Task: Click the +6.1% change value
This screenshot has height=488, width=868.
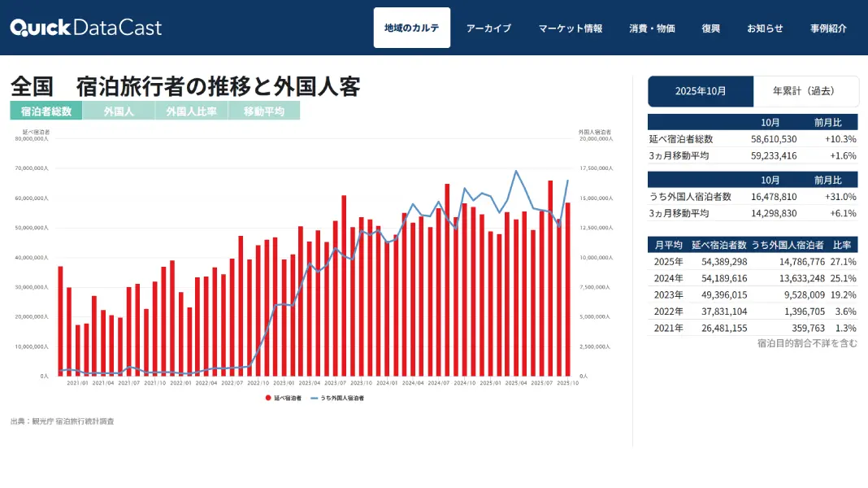Action: 843,213
